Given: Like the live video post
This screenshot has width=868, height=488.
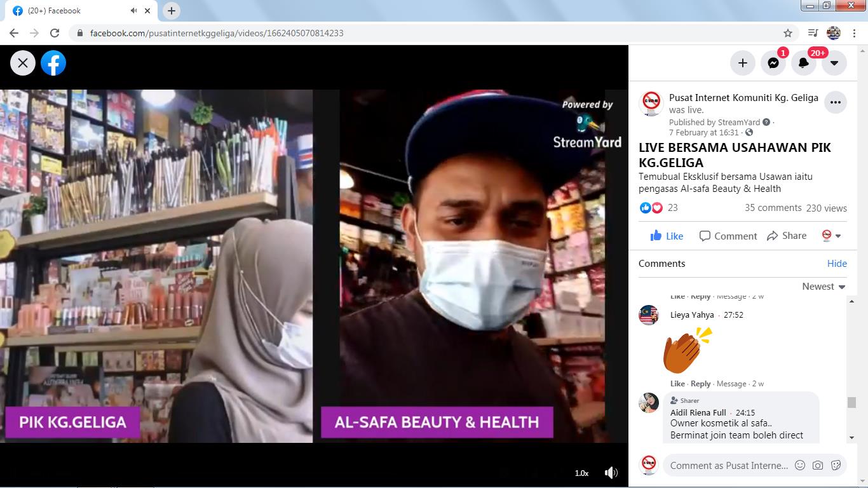Looking at the screenshot, I should pos(667,236).
